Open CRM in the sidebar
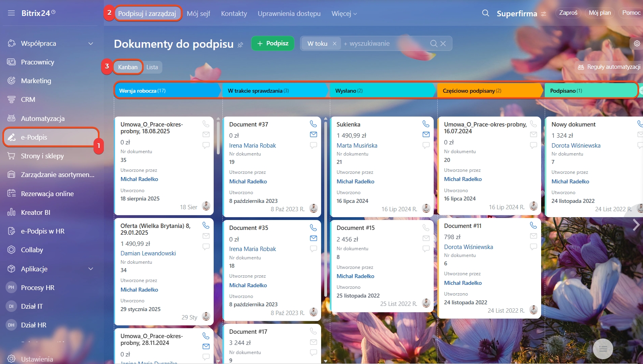Screen dimensions: 643x364 point(28,99)
